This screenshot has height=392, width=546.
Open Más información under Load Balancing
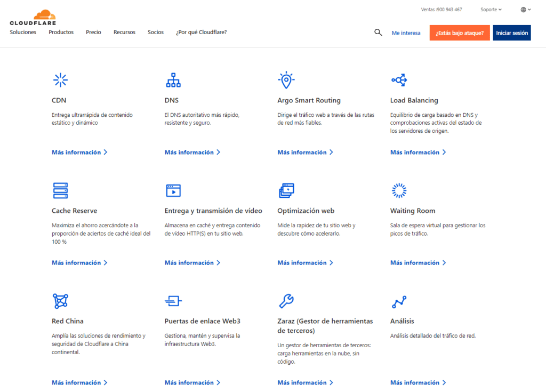[x=418, y=153]
